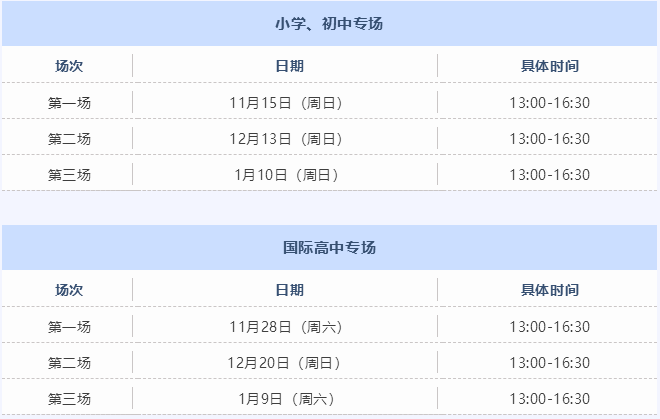Click the 国际高中专场 table title
Image resolution: width=660 pixels, height=419 pixels.
(329, 247)
